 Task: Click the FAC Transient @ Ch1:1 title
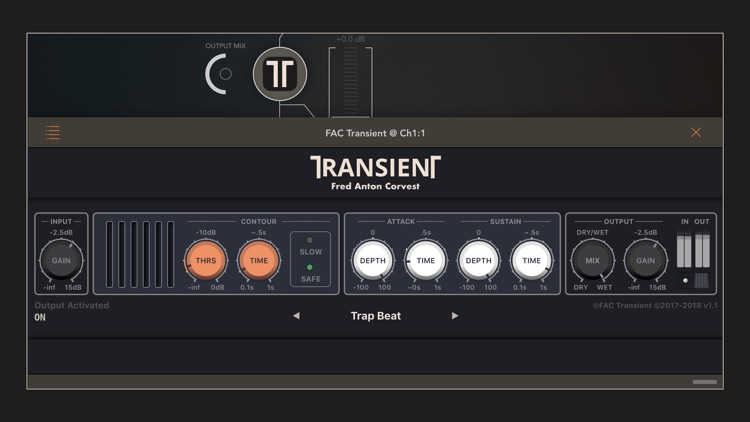(x=375, y=133)
